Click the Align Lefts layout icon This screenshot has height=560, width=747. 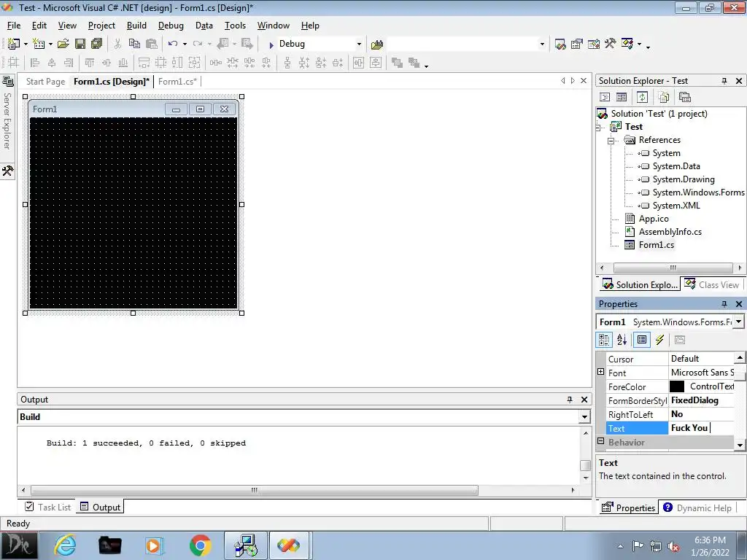point(35,63)
